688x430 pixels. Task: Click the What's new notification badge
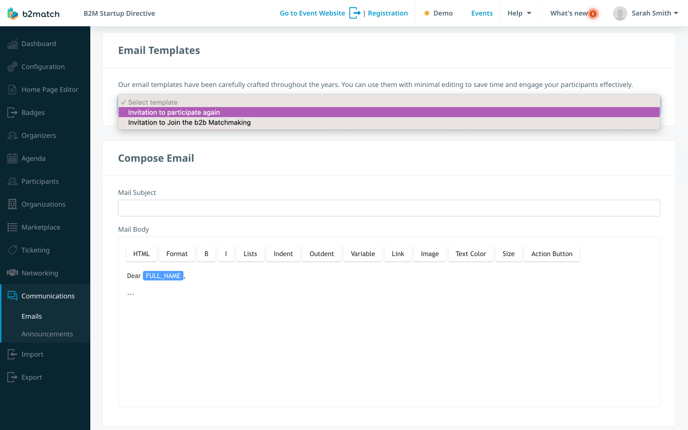[x=593, y=14]
